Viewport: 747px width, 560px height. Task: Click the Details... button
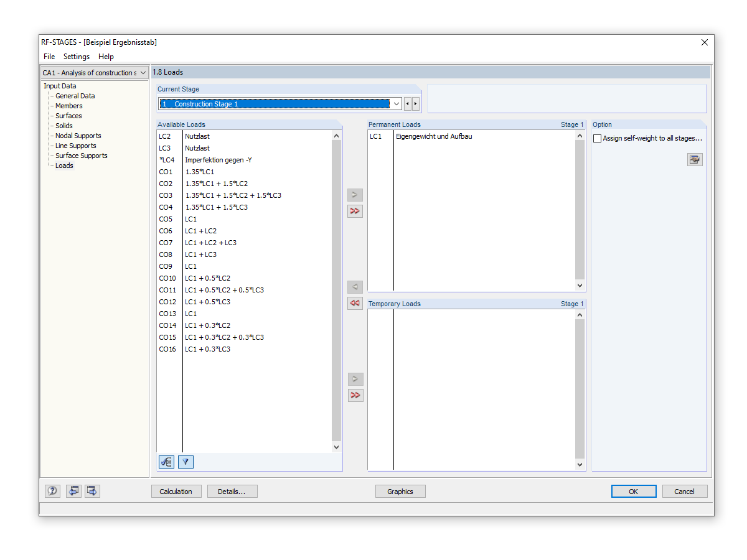tap(232, 492)
